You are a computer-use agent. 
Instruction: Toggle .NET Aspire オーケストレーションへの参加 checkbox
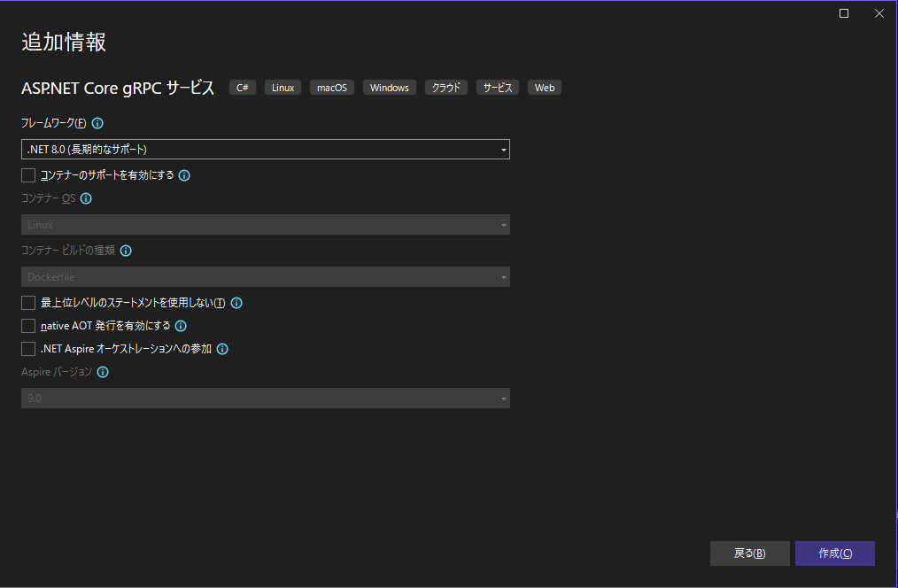point(28,349)
